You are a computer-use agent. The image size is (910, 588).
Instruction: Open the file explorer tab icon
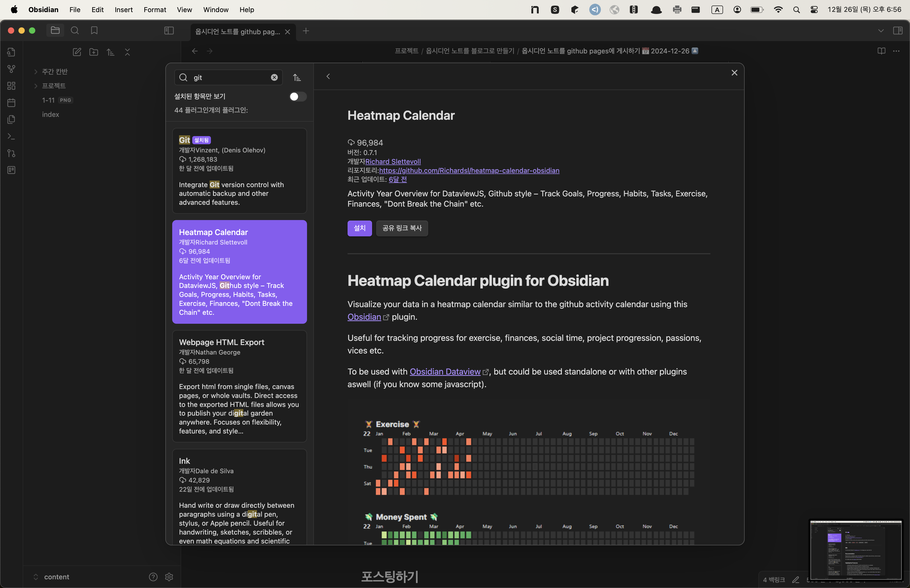tap(55, 31)
